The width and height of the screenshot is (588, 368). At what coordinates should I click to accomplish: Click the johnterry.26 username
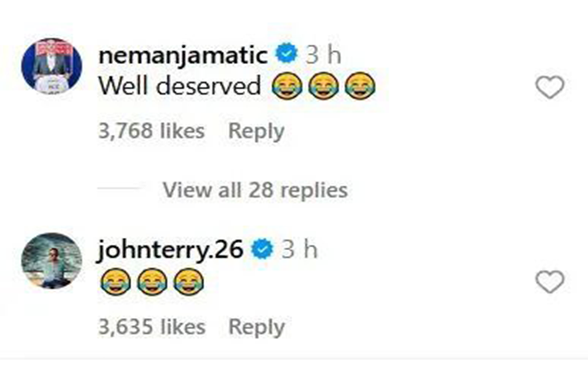pos(171,250)
